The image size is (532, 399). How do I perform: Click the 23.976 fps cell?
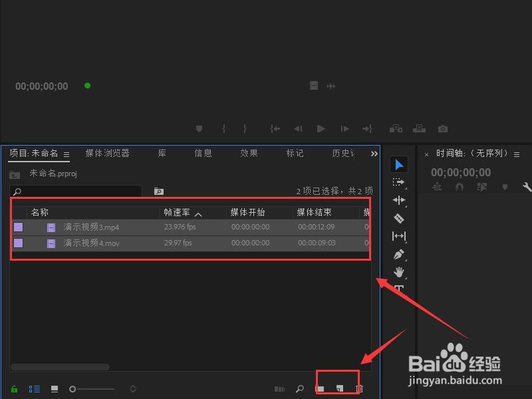(x=180, y=227)
